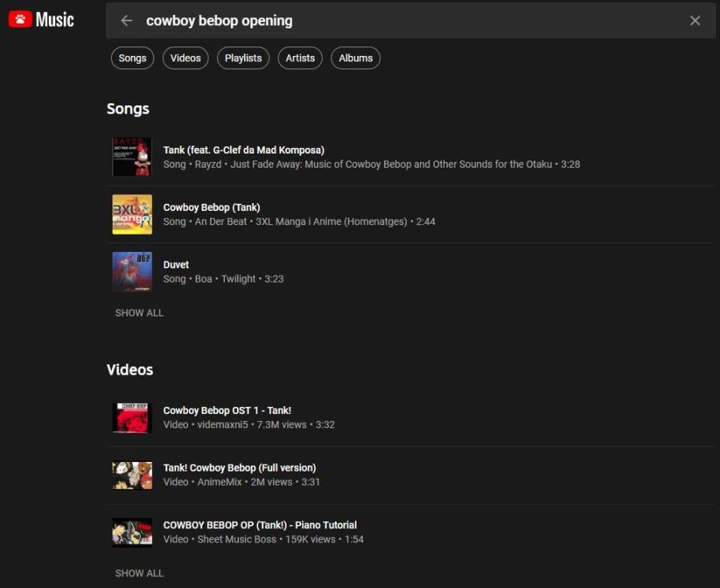Image resolution: width=720 pixels, height=588 pixels.
Task: Filter results by Albums chip
Action: click(x=356, y=58)
